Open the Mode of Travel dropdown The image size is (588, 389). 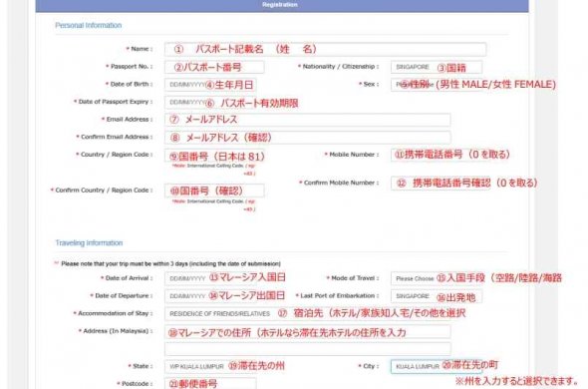(x=437, y=278)
